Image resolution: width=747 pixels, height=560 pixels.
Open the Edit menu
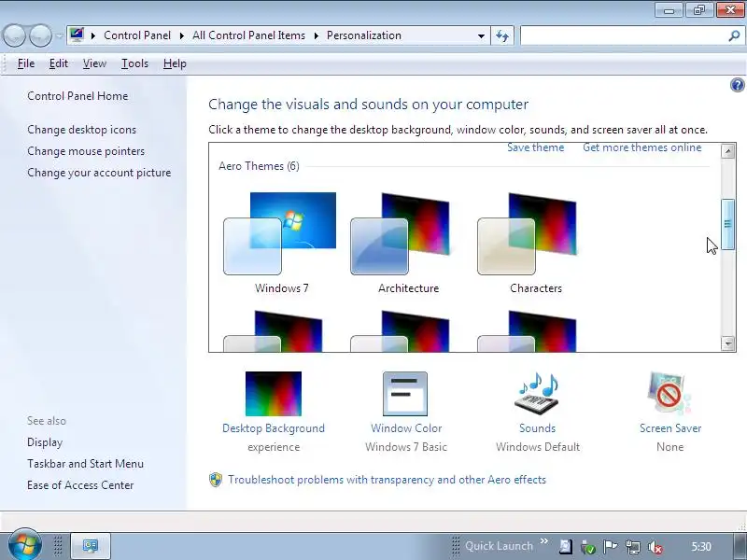coord(59,63)
